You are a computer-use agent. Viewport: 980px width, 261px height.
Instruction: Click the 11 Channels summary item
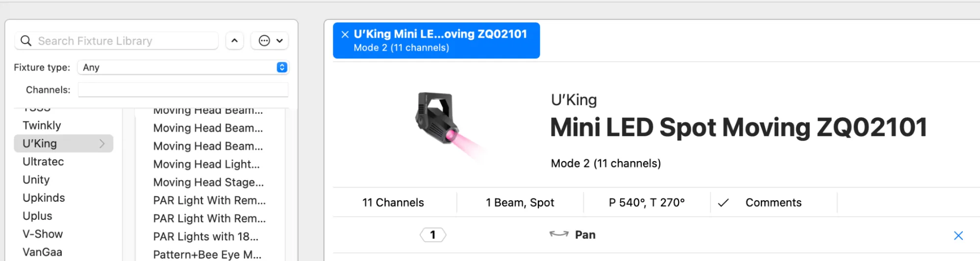point(393,203)
